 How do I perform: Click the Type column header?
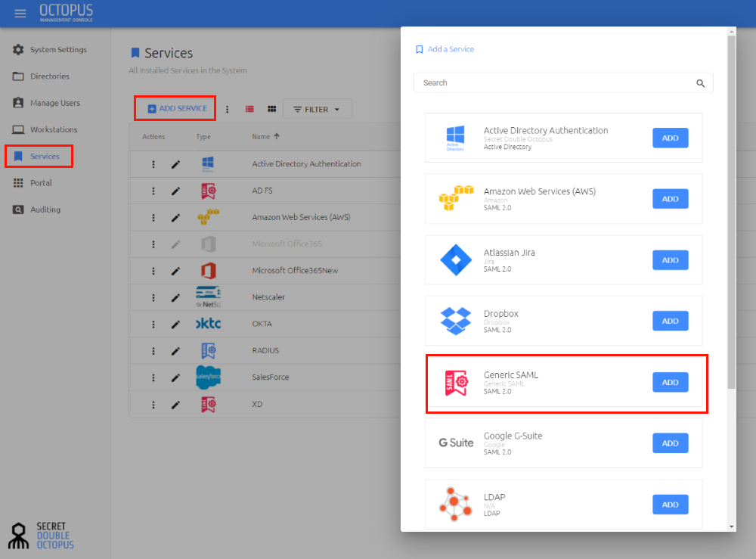click(203, 137)
